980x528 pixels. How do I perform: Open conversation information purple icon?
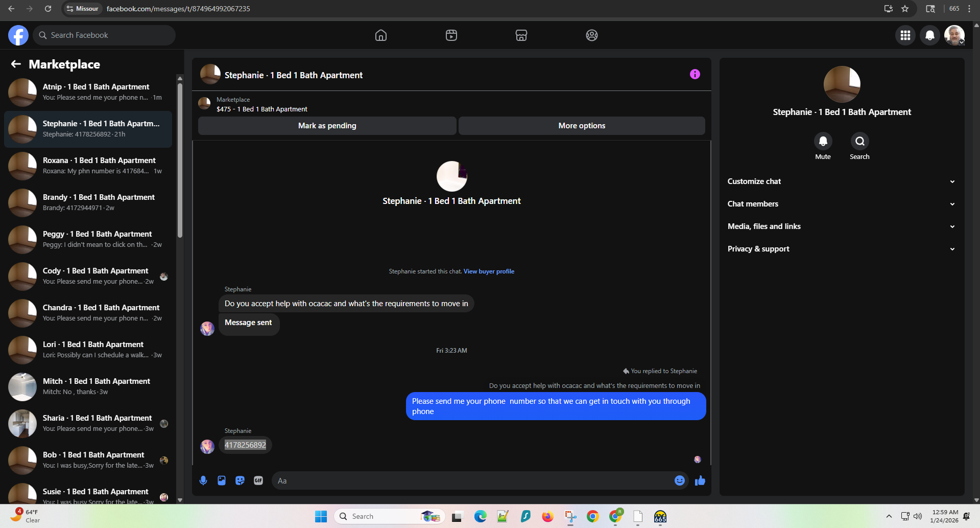(695, 74)
